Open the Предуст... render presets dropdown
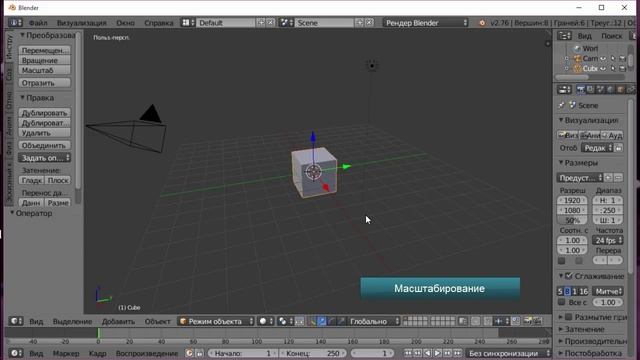The width and height of the screenshot is (640, 360). pyautogui.click(x=580, y=178)
